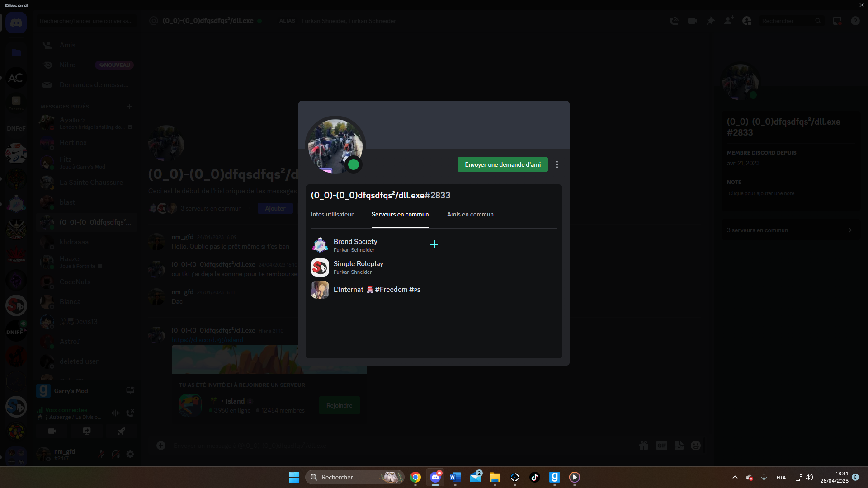Open the server folder icon in sidebar
Viewport: 868px width, 488px height.
click(16, 52)
